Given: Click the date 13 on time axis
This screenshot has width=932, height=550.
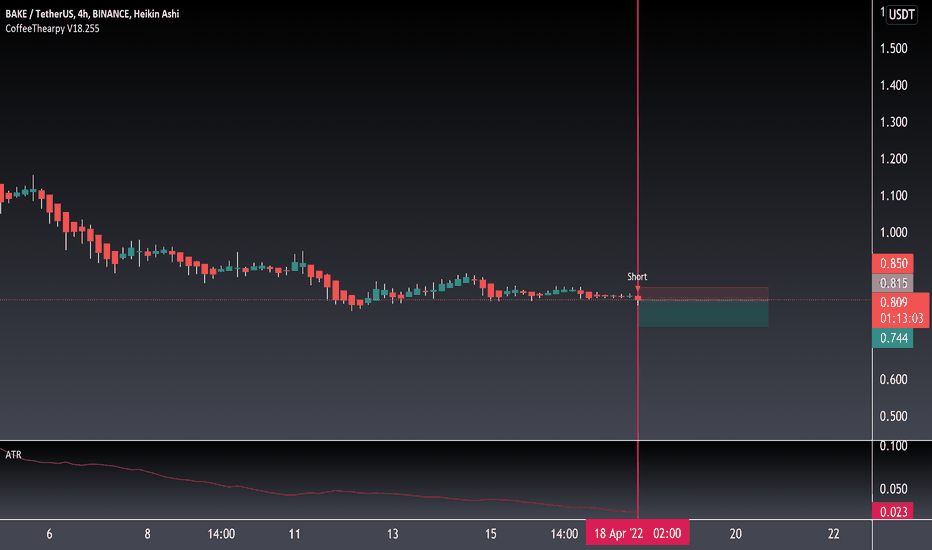Looking at the screenshot, I should point(392,534).
